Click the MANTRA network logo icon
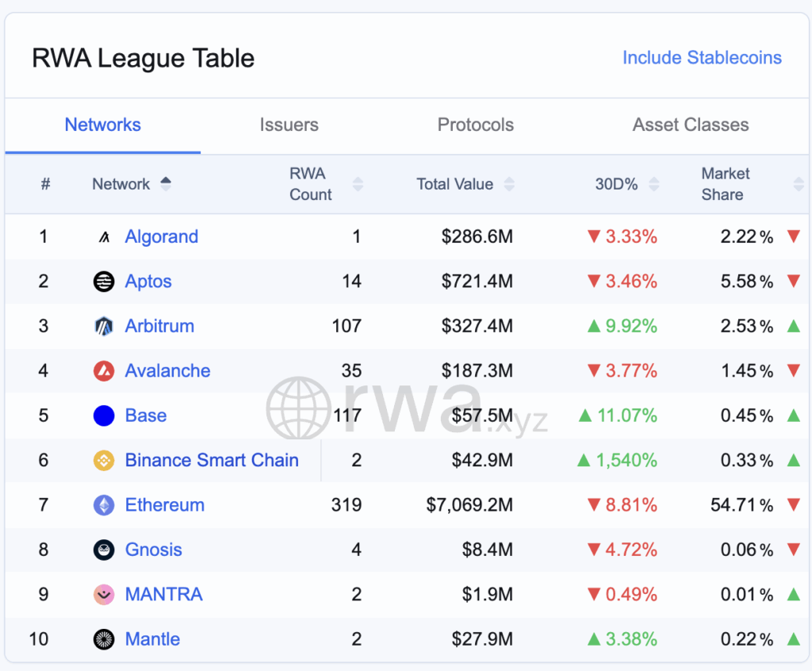812x671 pixels. 104,594
